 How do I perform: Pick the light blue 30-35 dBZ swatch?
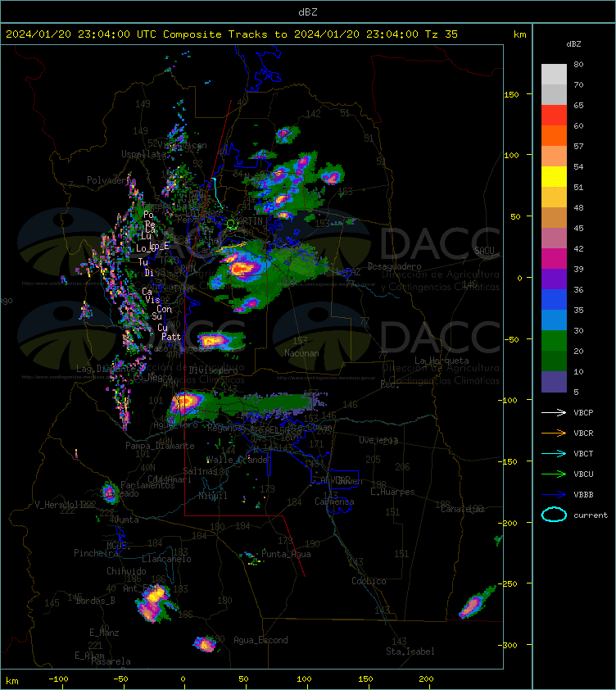coord(554,320)
